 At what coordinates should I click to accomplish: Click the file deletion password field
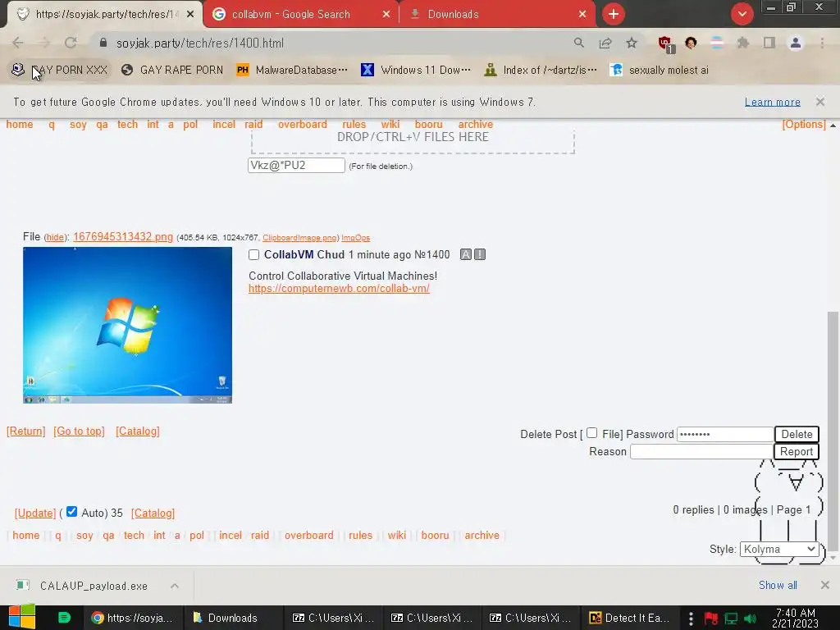click(x=296, y=166)
